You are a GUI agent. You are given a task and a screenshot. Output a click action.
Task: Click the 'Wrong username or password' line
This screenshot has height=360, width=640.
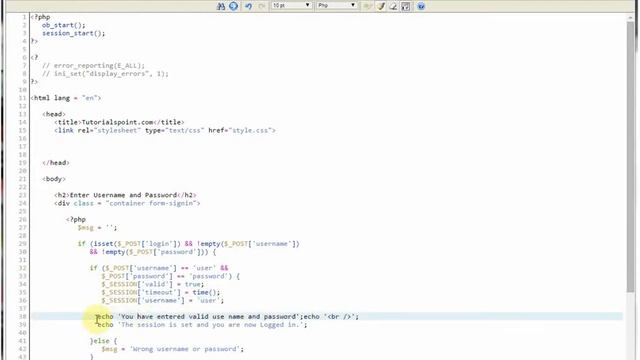tap(173, 349)
